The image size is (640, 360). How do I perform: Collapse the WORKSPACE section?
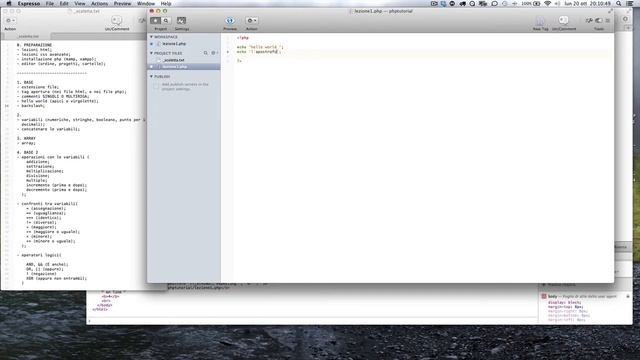[151, 37]
